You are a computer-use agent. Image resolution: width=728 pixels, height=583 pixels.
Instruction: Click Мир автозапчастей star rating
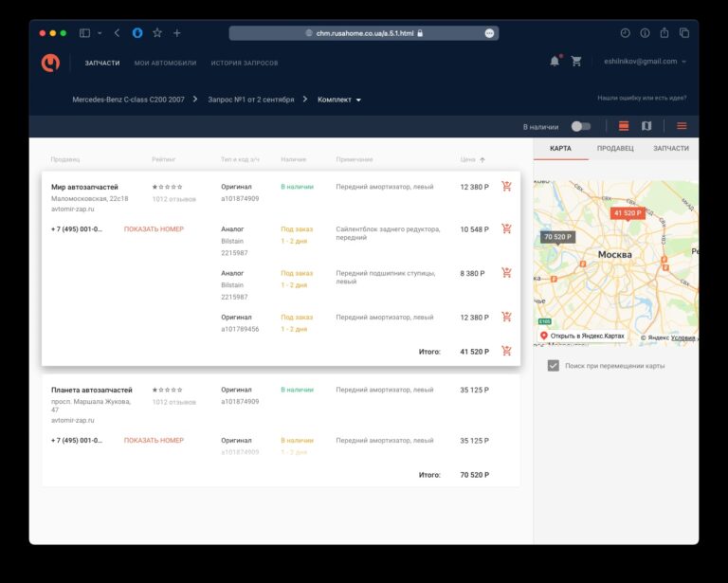click(167, 187)
